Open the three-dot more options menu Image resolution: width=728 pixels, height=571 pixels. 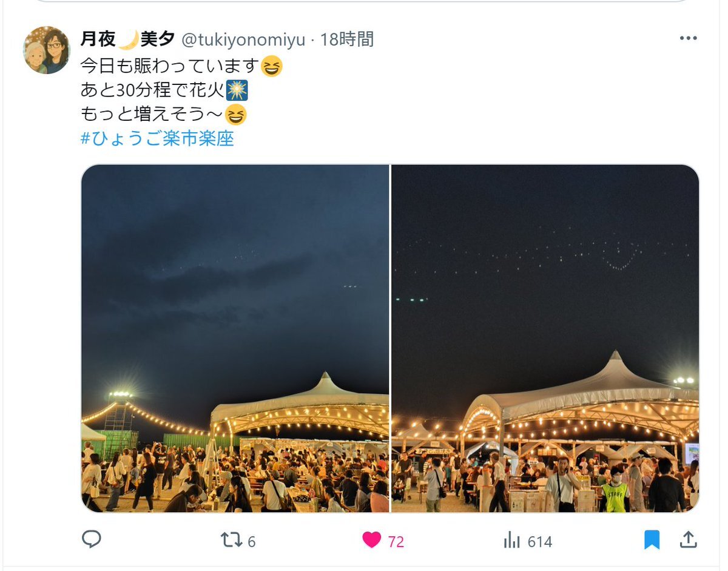point(688,38)
